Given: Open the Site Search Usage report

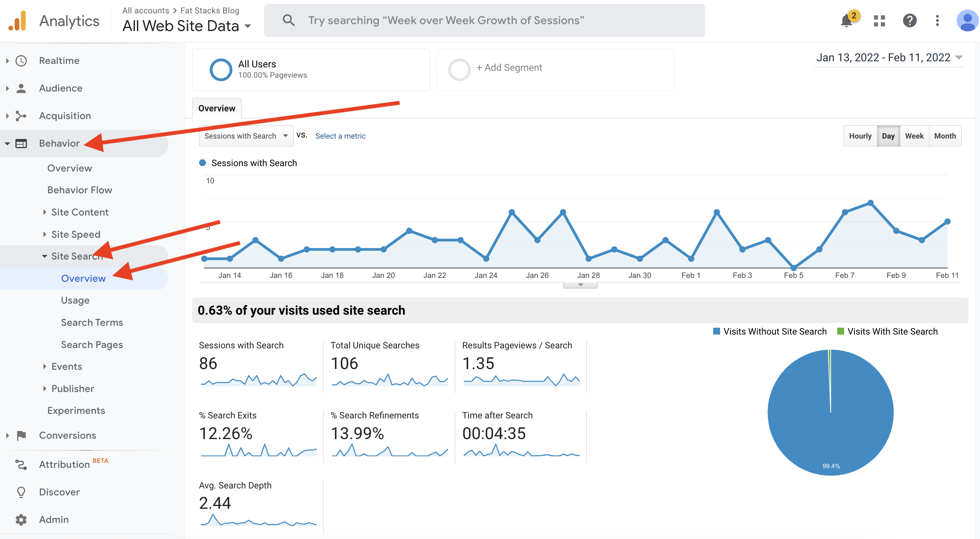Looking at the screenshot, I should click(75, 300).
